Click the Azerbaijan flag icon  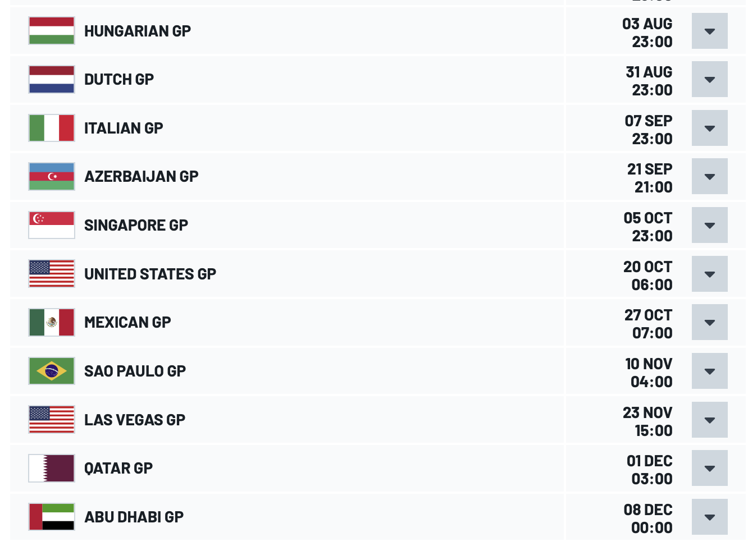pos(52,176)
